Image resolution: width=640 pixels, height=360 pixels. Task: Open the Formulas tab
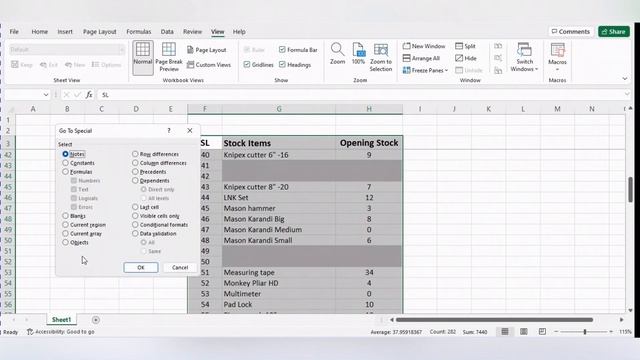point(139,31)
